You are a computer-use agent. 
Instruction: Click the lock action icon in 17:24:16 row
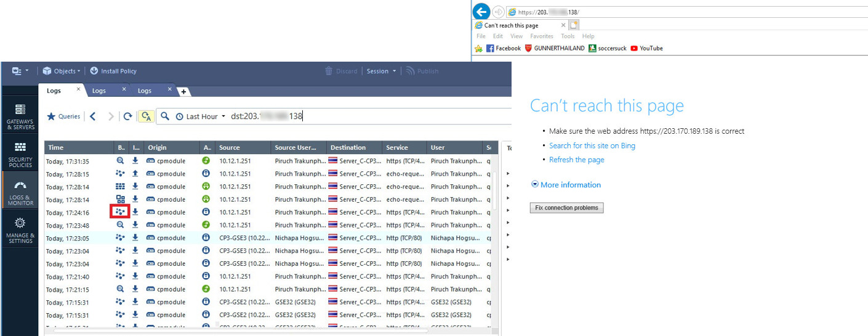[x=206, y=212]
